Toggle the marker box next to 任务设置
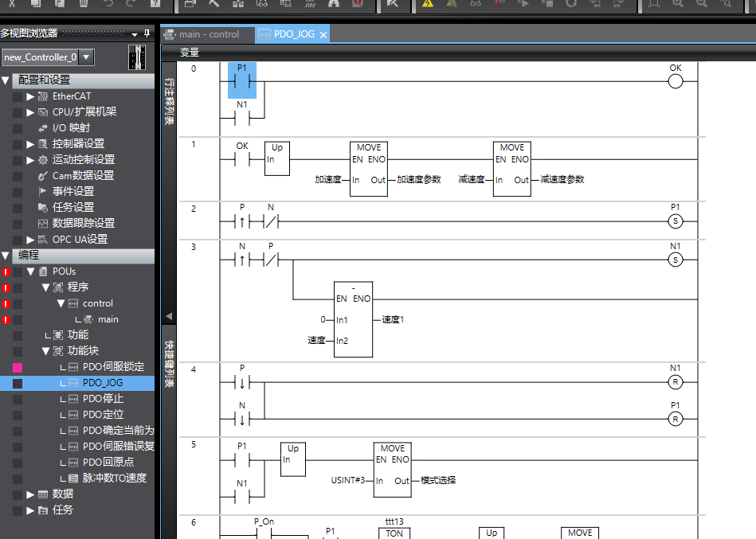The width and height of the screenshot is (756, 539). click(18, 207)
